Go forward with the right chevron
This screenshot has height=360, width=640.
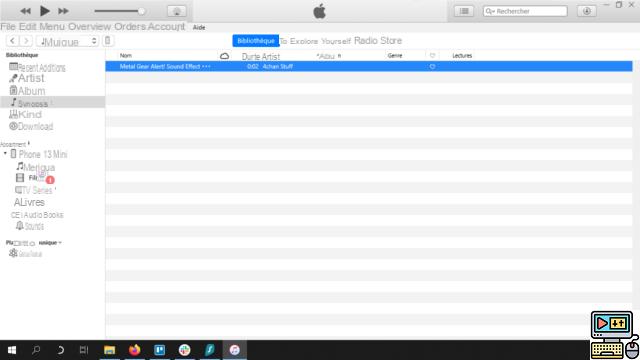(x=26, y=41)
